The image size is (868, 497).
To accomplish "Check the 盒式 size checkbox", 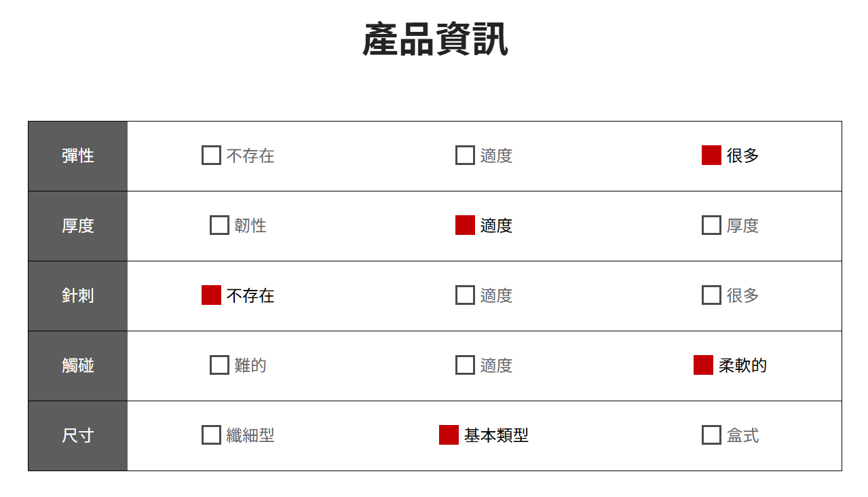I will [711, 435].
